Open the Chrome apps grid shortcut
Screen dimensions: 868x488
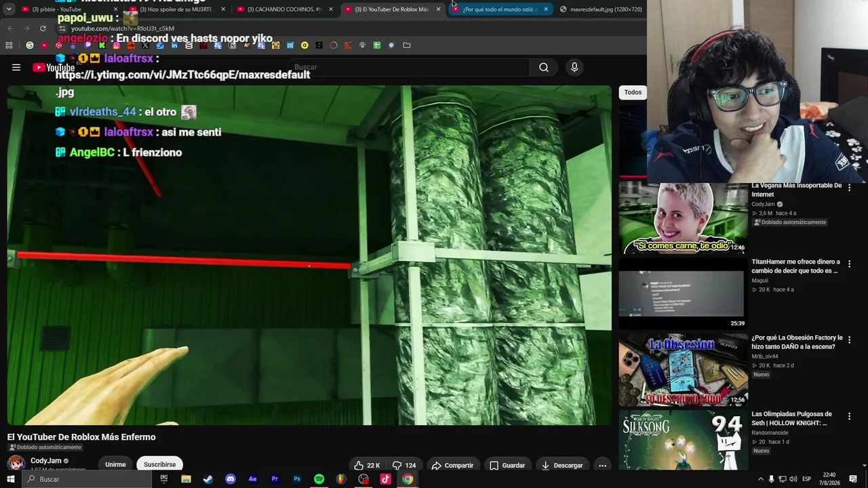coord(9,45)
